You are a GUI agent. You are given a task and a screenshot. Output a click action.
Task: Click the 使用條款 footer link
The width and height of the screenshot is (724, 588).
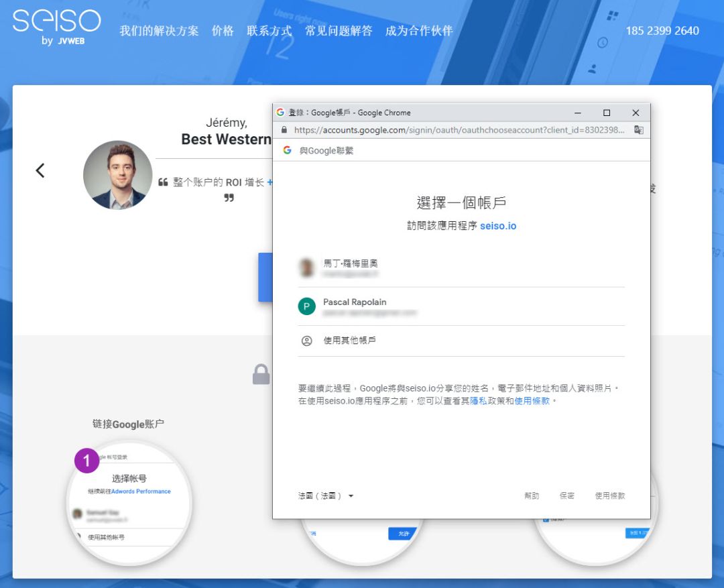(609, 495)
